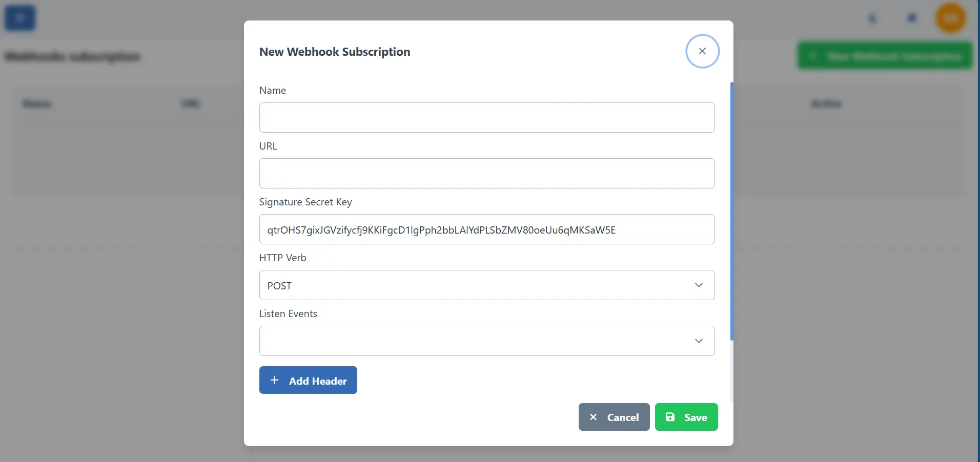This screenshot has width=980, height=462.
Task: Click inside the Name input field
Action: [486, 117]
